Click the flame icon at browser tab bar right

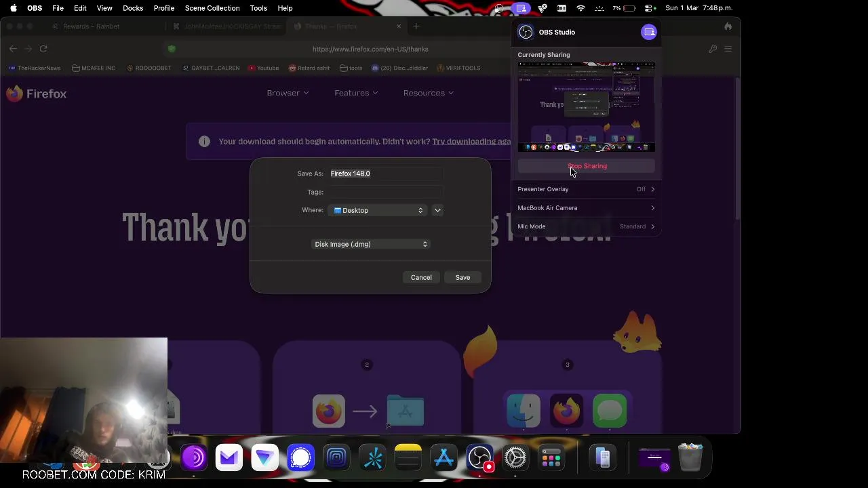(x=728, y=26)
